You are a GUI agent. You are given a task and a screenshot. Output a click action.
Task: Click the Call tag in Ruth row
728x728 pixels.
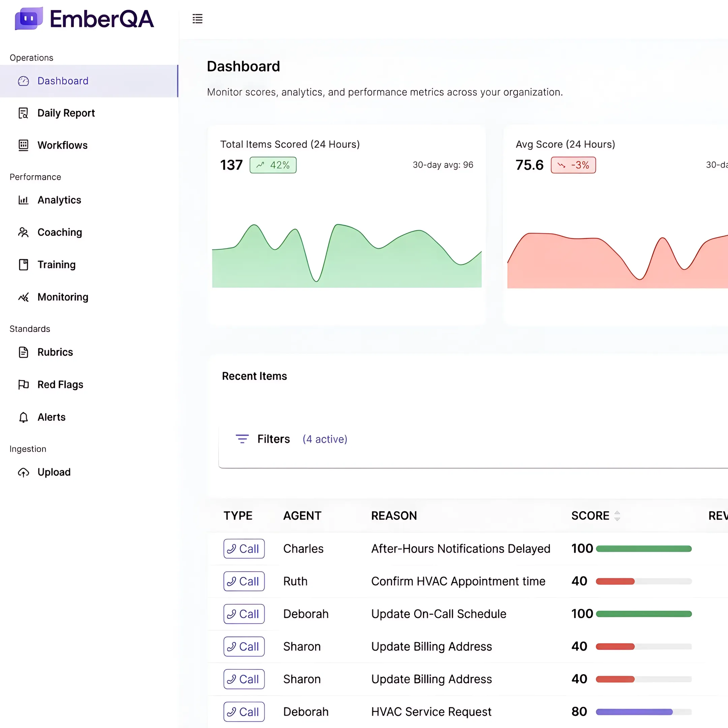click(244, 581)
